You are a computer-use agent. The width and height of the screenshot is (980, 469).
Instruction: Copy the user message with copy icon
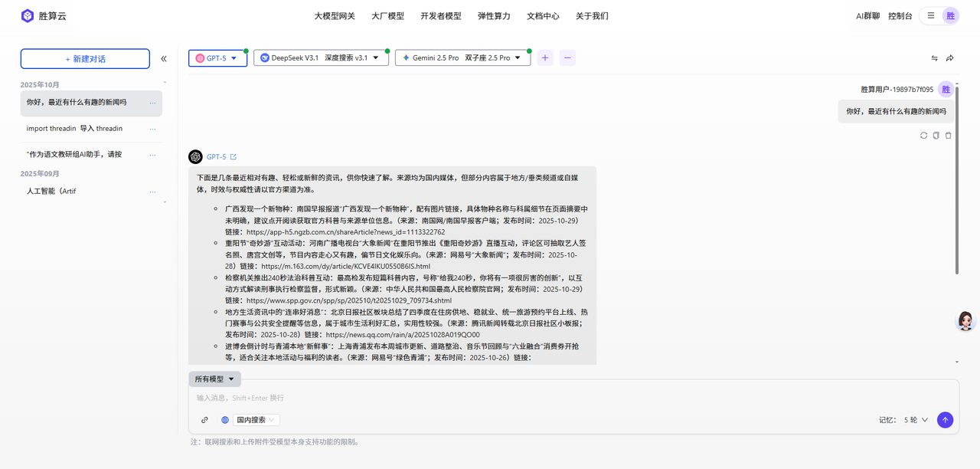(936, 136)
